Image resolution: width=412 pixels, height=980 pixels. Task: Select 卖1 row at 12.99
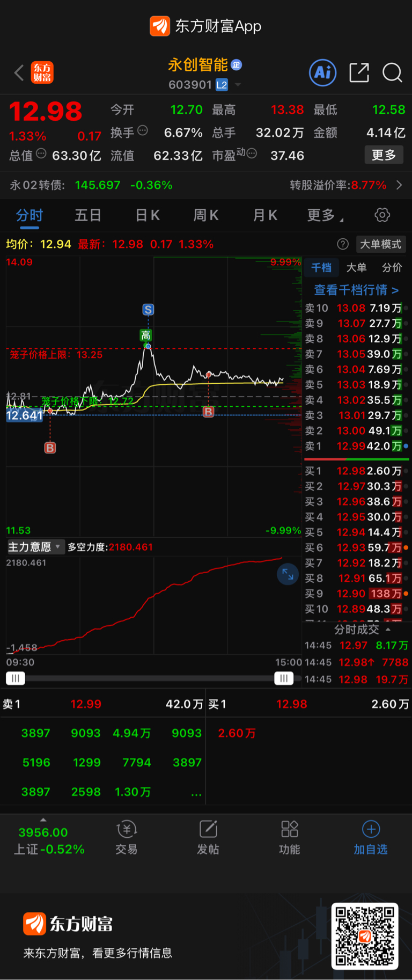(357, 446)
